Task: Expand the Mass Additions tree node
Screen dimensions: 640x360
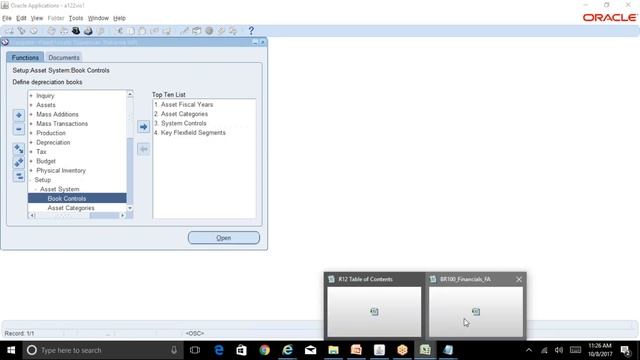Action: click(31, 114)
